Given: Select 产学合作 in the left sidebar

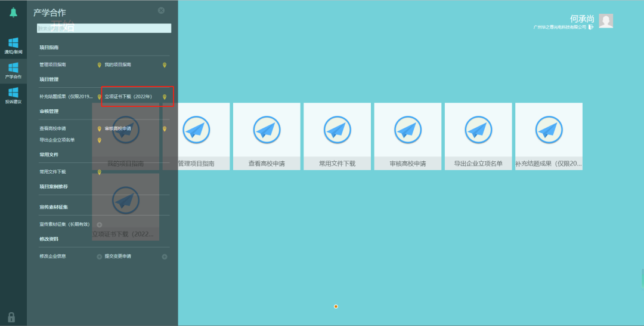Looking at the screenshot, I should (13, 70).
